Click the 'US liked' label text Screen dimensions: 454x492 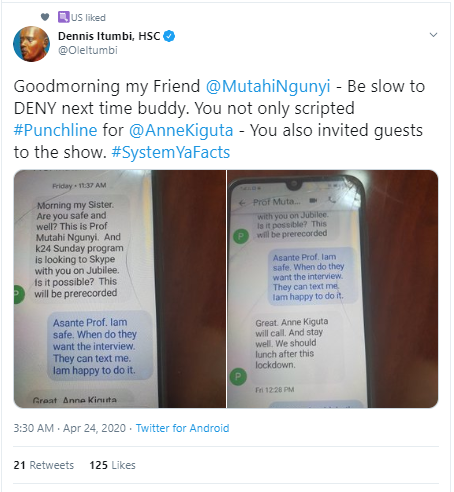(88, 17)
